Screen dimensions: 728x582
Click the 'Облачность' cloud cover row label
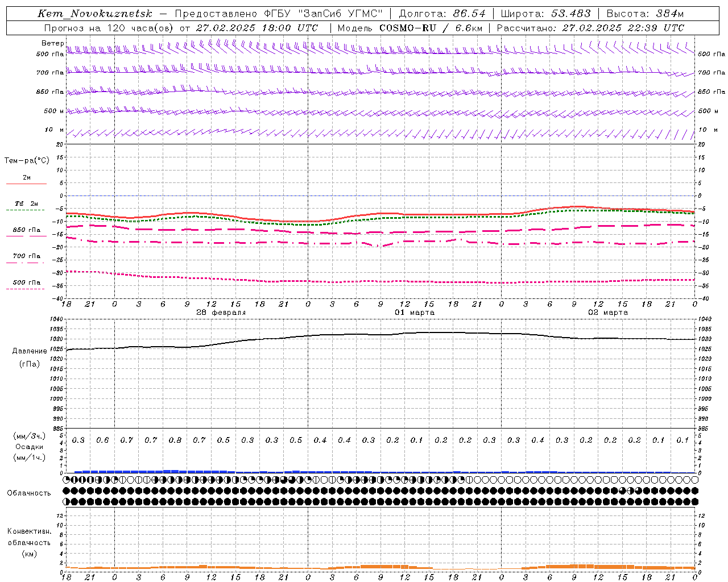(28, 493)
